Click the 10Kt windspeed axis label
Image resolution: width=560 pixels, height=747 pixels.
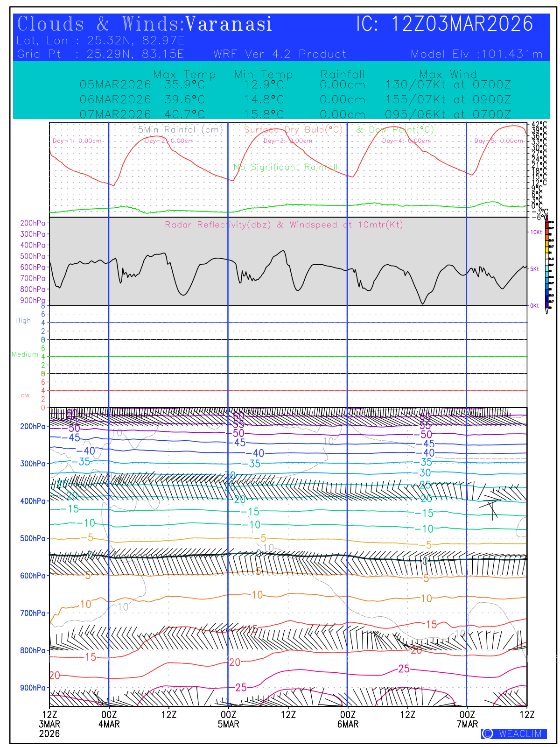tap(537, 232)
